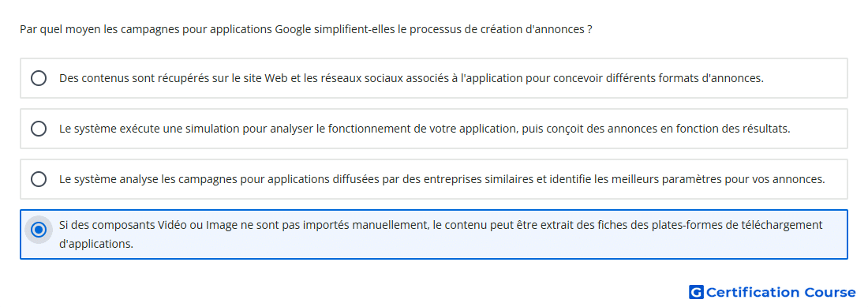Viewport: 868px width, 307px height.
Task: Click the answer text about entreprises similaires
Action: point(443,179)
